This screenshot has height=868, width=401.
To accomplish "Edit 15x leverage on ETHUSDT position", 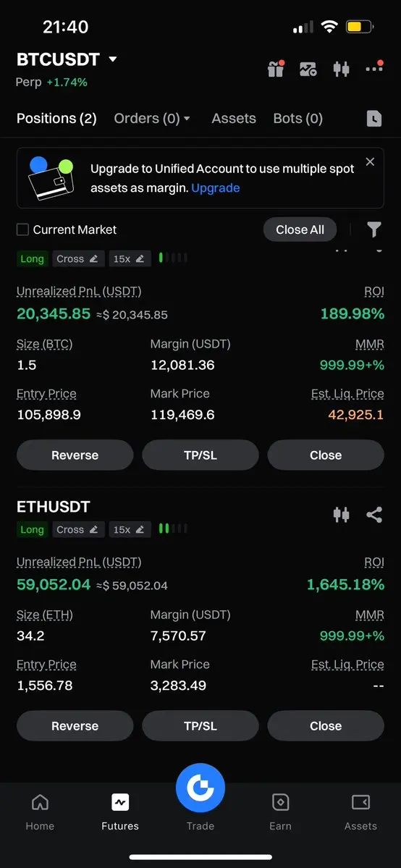I will 130,529.
